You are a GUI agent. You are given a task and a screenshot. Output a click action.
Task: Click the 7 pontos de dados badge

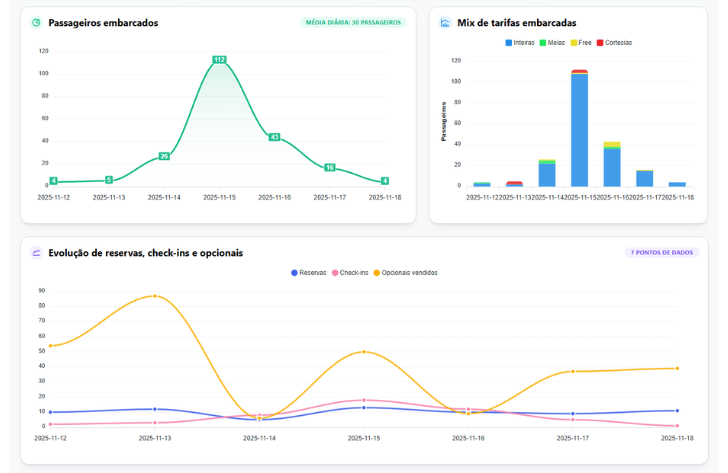660,253
